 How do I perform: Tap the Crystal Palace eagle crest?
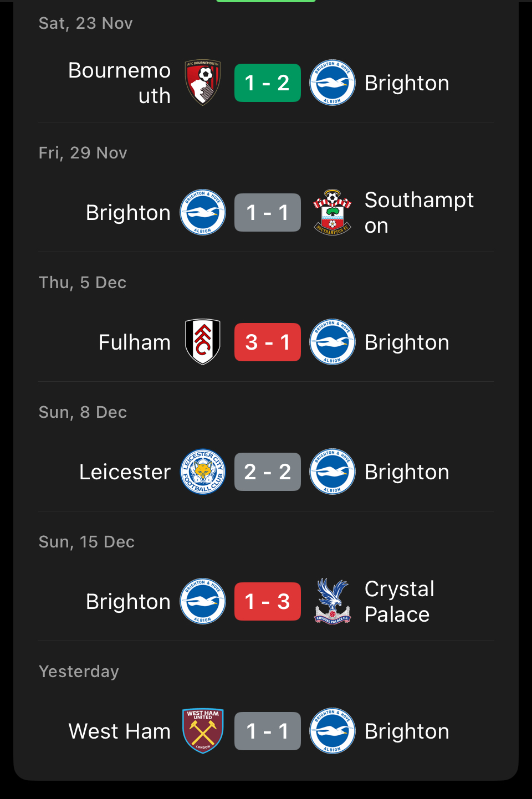tap(332, 601)
